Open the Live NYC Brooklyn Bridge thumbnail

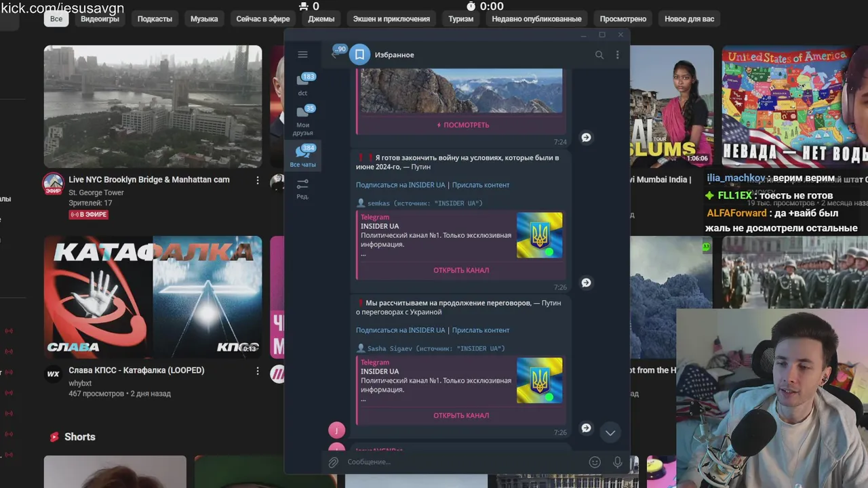pos(153,106)
